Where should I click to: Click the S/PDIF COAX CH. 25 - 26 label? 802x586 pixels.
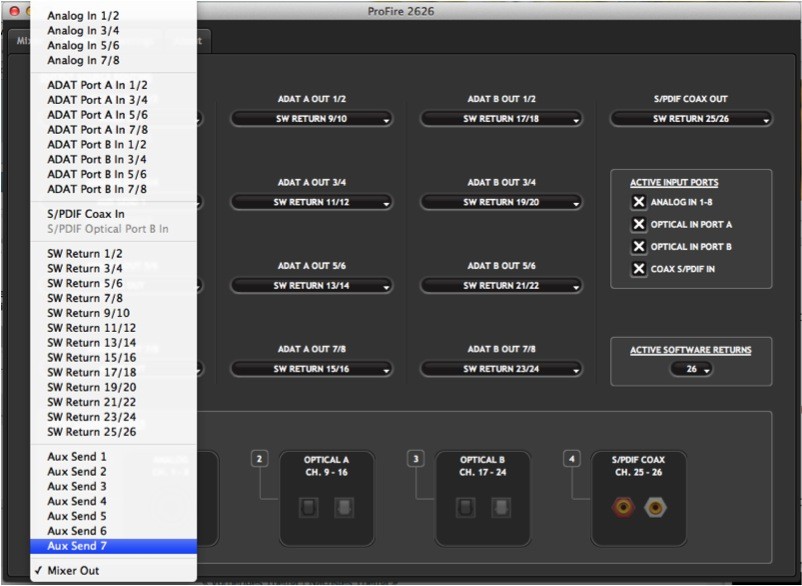[x=638, y=466]
